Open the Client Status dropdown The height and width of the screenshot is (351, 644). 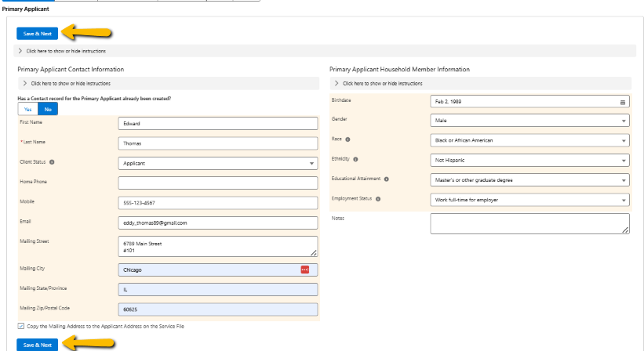(x=217, y=164)
